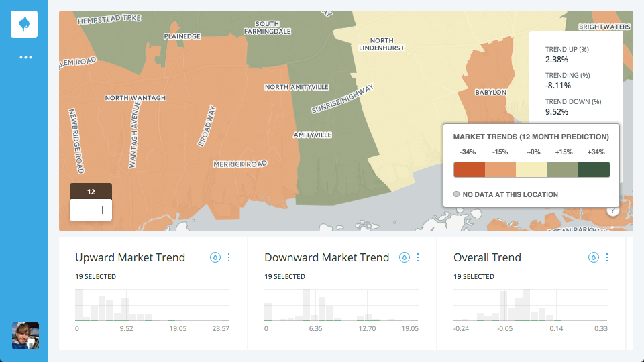Click the No Data At This Location marker

point(456,194)
